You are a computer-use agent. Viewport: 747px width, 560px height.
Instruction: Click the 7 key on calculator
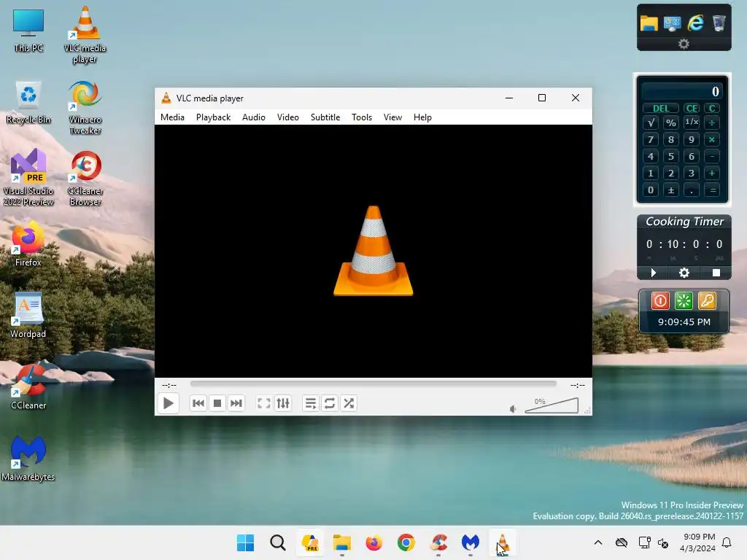tap(651, 139)
